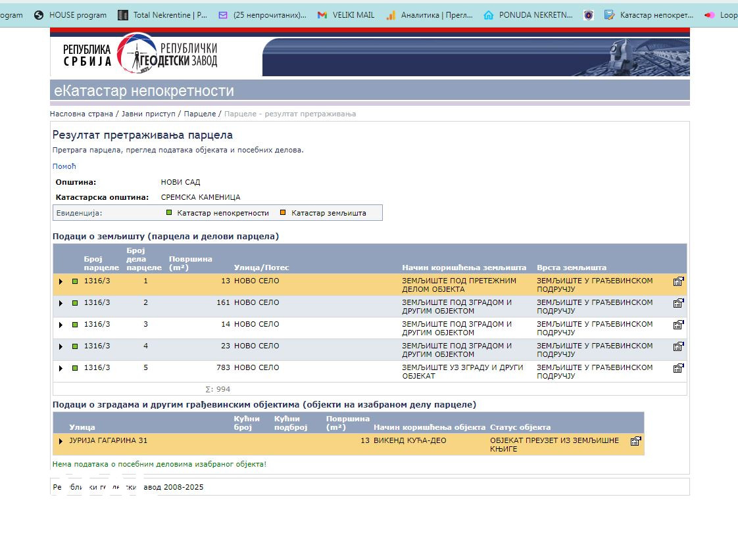Click the Резултат претраживања парцела heading
Screen dimensions: 738x560
click(x=142, y=135)
